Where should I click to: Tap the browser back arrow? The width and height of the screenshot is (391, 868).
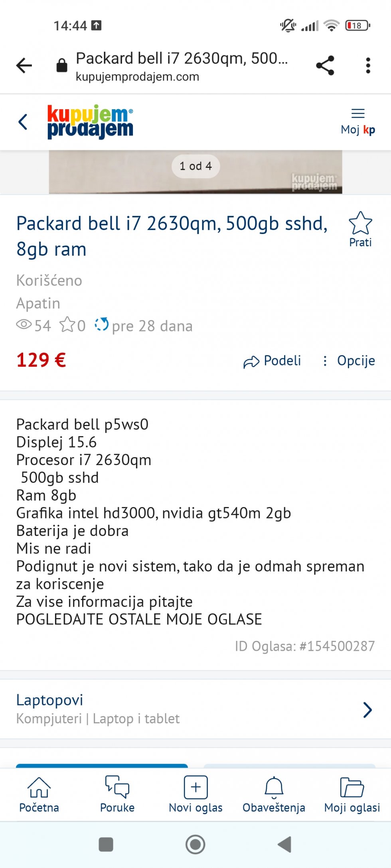click(x=24, y=65)
